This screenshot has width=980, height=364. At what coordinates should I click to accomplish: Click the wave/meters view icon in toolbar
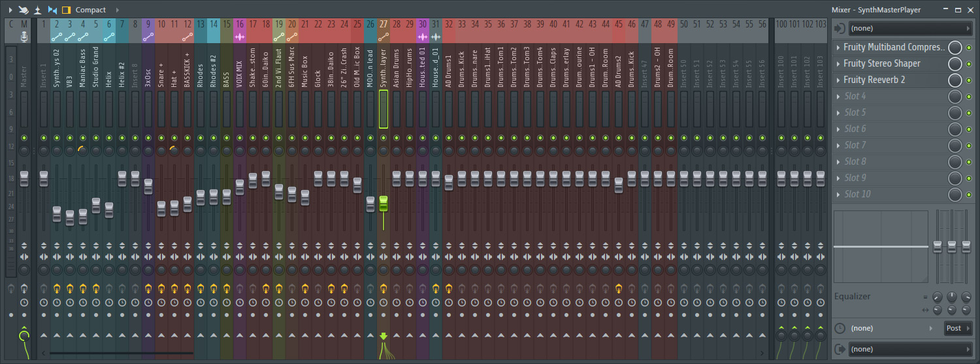coord(38,10)
